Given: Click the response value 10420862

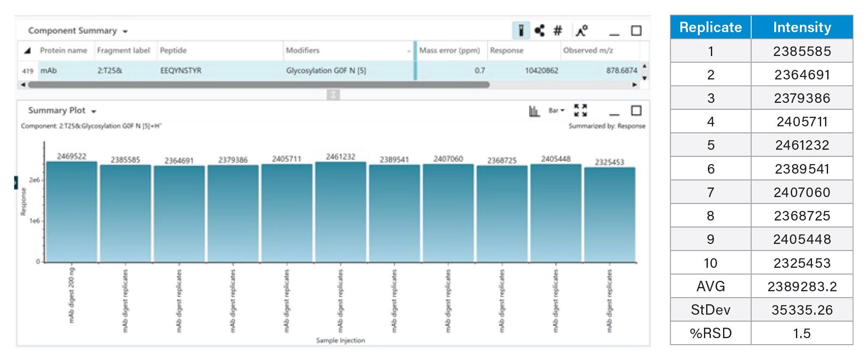Looking at the screenshot, I should [x=542, y=70].
